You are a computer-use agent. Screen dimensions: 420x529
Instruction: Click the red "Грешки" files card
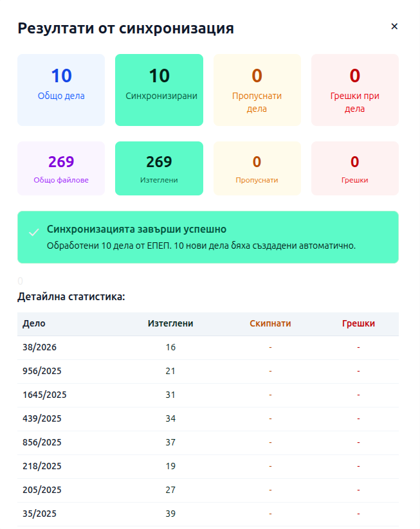(x=354, y=168)
